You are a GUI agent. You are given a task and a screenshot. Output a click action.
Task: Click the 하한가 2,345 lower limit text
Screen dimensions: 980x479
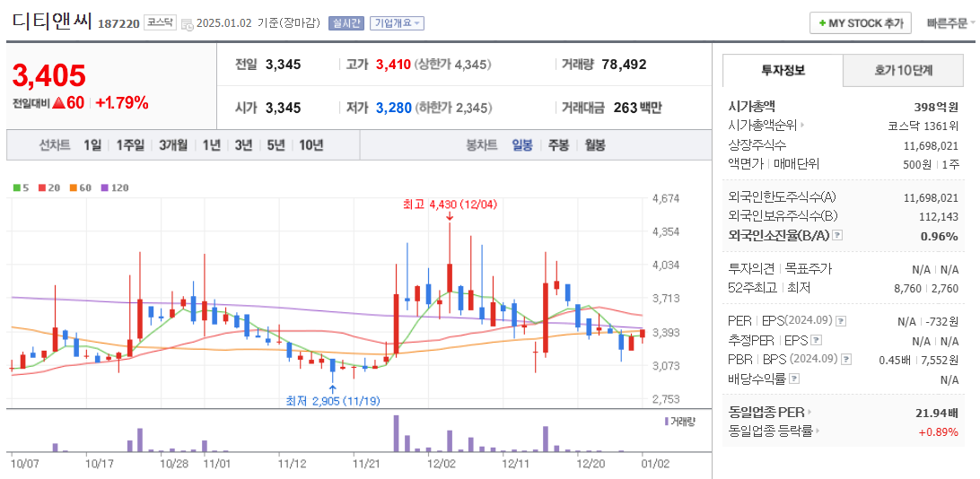click(x=454, y=108)
